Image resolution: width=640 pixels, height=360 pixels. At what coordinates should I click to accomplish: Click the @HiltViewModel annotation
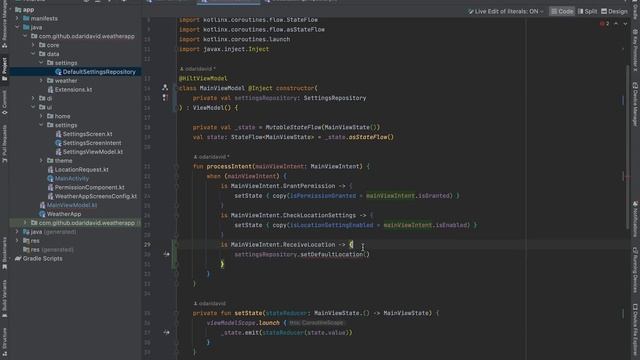coord(203,78)
